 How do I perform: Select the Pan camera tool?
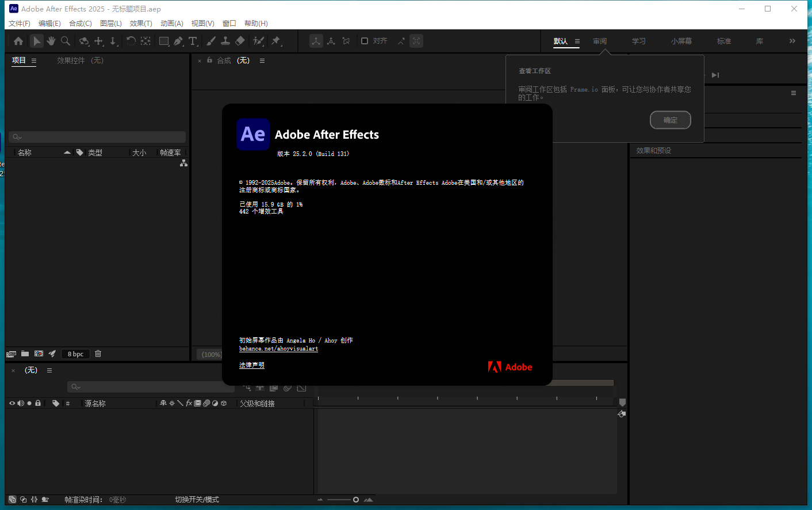click(99, 41)
